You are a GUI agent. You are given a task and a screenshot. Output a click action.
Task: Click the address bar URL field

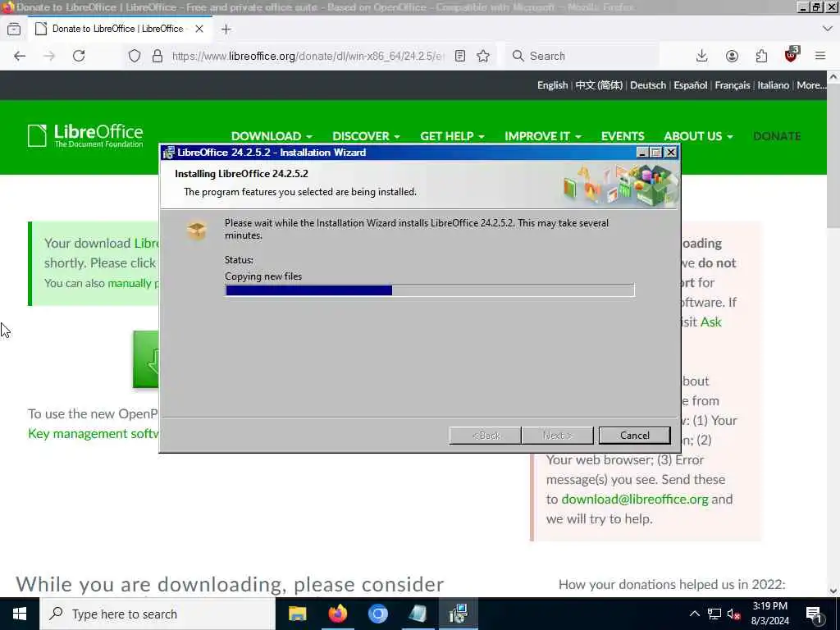click(308, 56)
